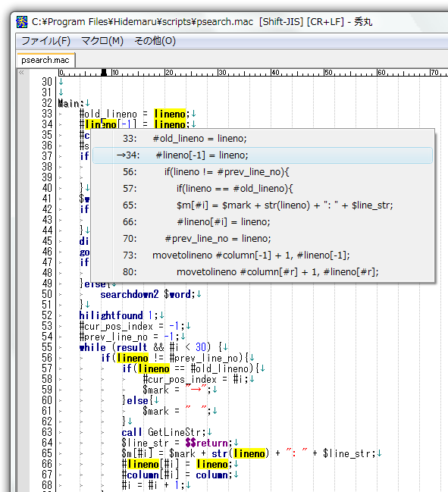Open the その他(O) menu
Screen dimensions: 448x492
click(x=155, y=41)
